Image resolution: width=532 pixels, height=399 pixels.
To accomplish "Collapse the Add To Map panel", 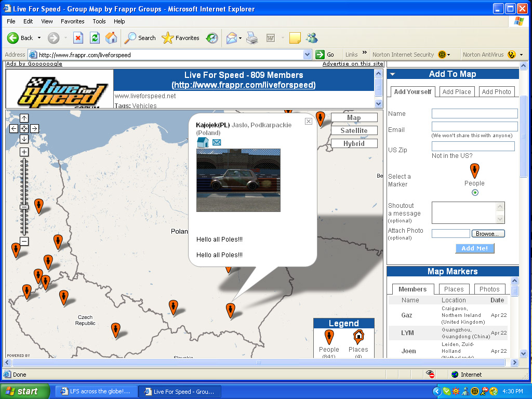I will click(x=393, y=74).
